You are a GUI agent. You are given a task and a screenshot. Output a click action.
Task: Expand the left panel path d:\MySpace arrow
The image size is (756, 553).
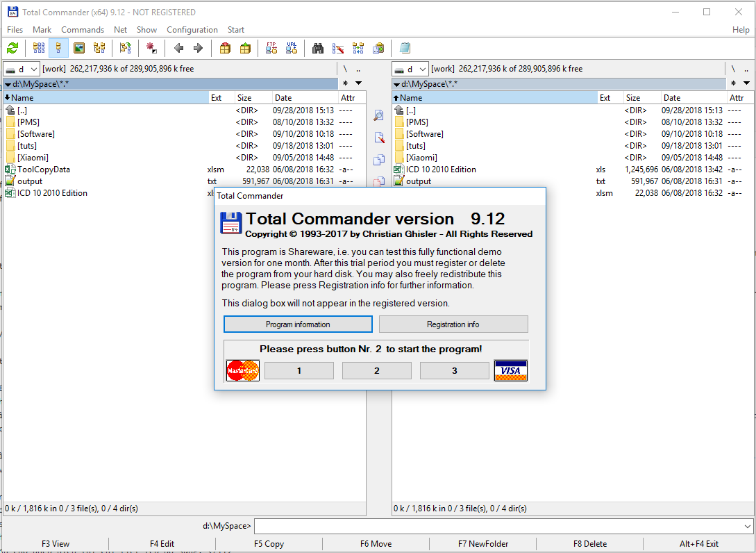point(8,85)
